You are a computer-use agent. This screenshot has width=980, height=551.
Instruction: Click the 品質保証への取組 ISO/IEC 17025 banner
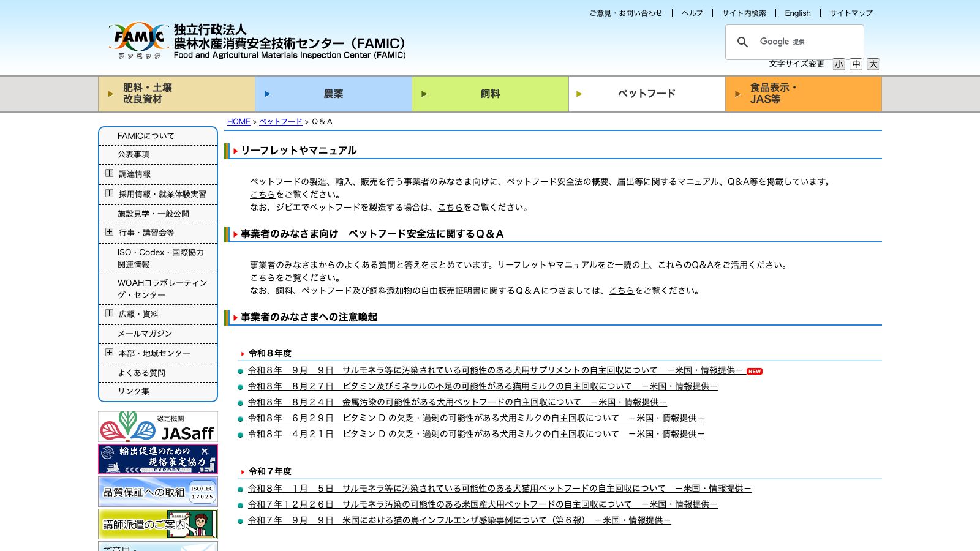point(158,492)
